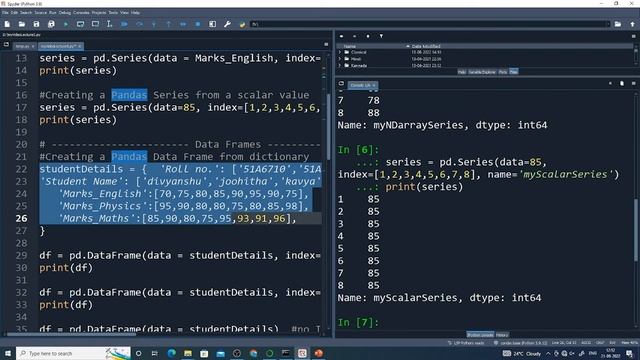Click Run selection or current line icon

coord(109,24)
